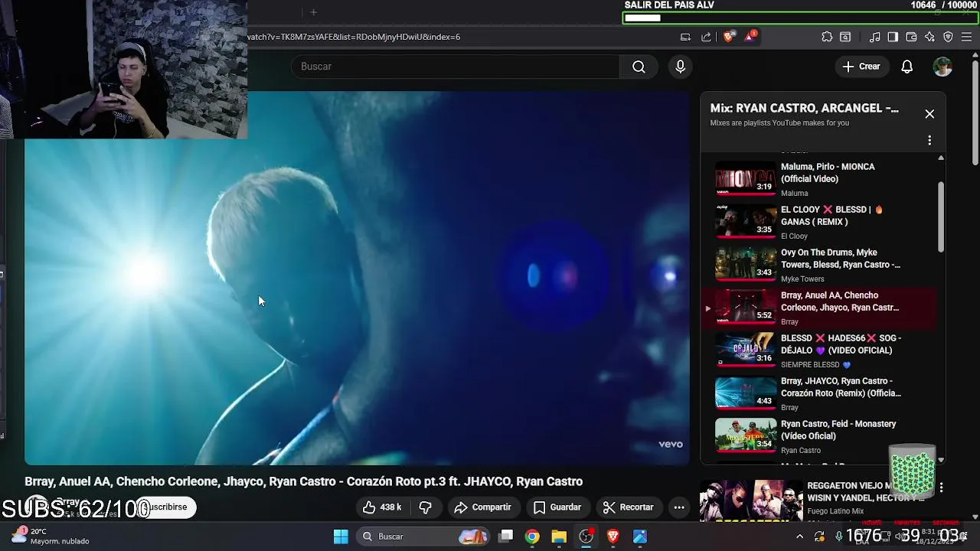980x551 pixels.
Task: Click the browser share page icon
Action: coord(706,37)
